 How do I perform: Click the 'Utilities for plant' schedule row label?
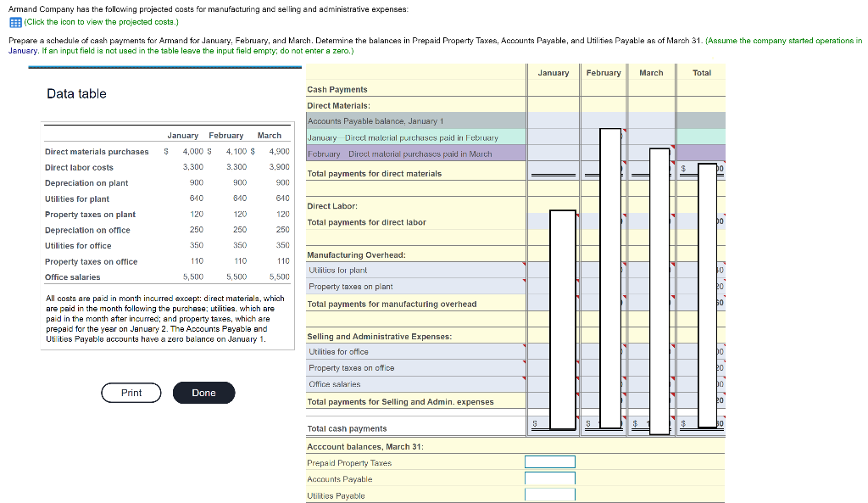[337, 271]
